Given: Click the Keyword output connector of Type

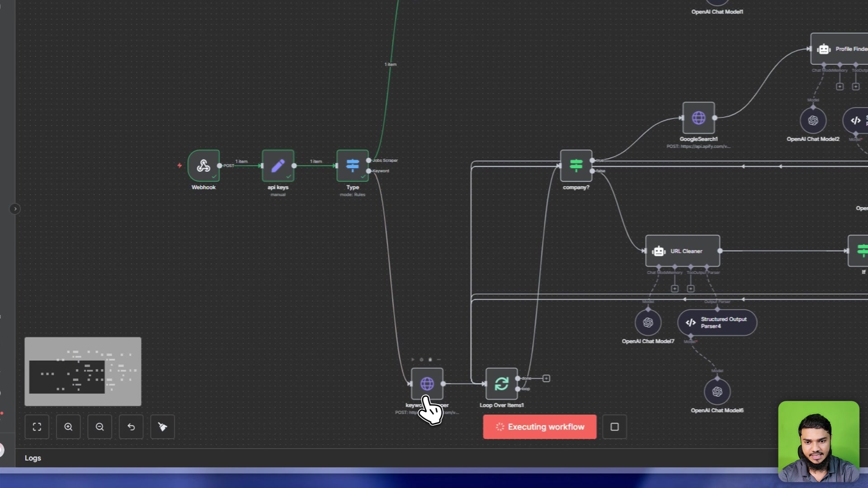Looking at the screenshot, I should click(x=369, y=171).
